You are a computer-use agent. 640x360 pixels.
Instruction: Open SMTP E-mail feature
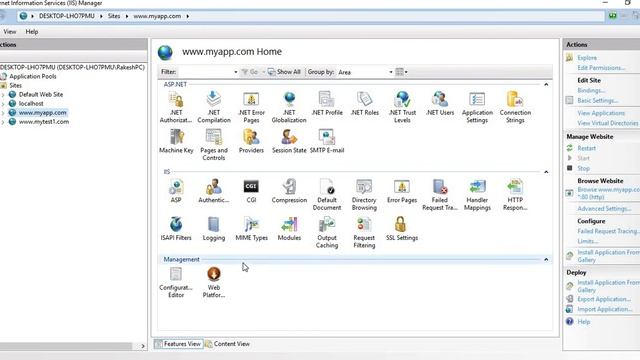tap(327, 141)
